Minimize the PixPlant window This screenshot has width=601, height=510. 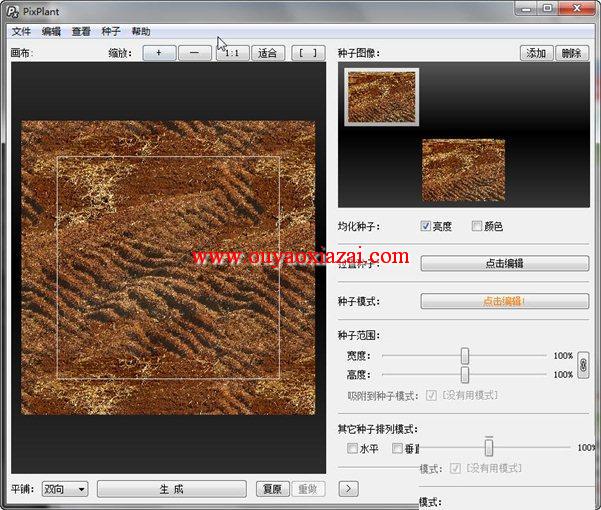coord(526,8)
